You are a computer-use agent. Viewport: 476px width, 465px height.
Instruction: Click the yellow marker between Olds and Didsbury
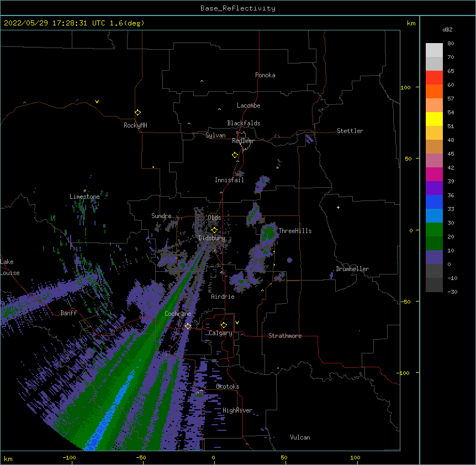[x=214, y=230]
